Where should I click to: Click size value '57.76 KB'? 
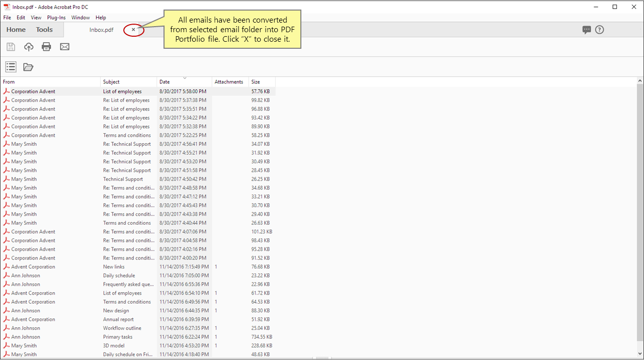260,92
